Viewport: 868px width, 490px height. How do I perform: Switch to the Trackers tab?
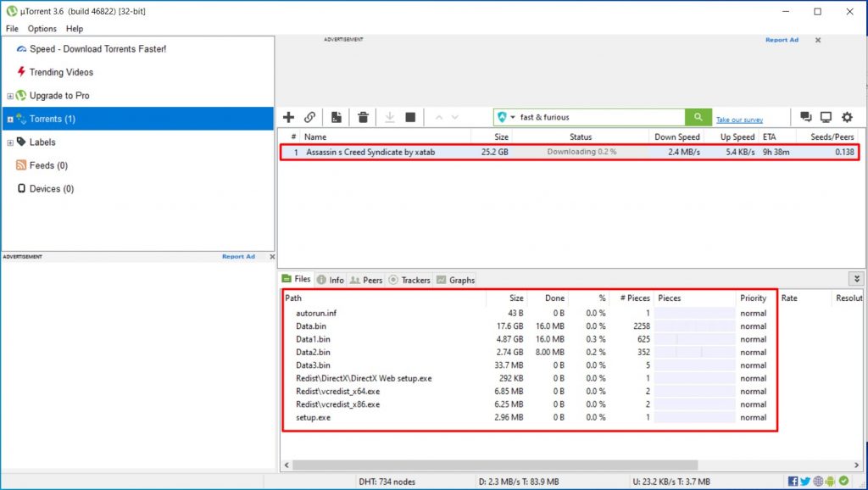click(409, 280)
